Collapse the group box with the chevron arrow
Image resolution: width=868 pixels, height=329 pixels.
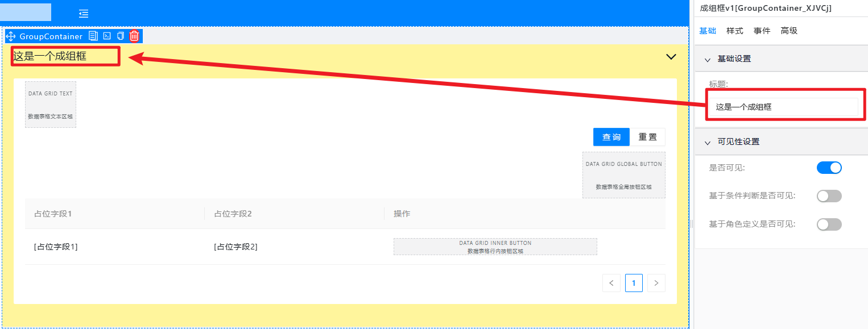tap(671, 57)
